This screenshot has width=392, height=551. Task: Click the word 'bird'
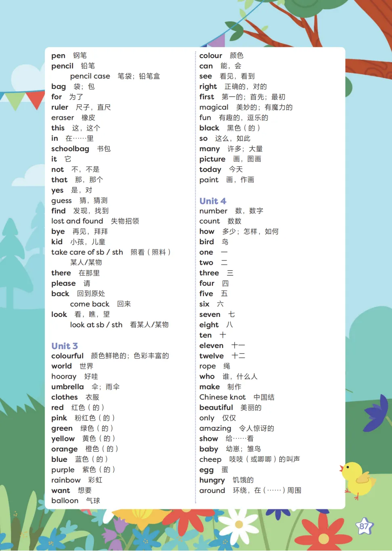(x=207, y=242)
